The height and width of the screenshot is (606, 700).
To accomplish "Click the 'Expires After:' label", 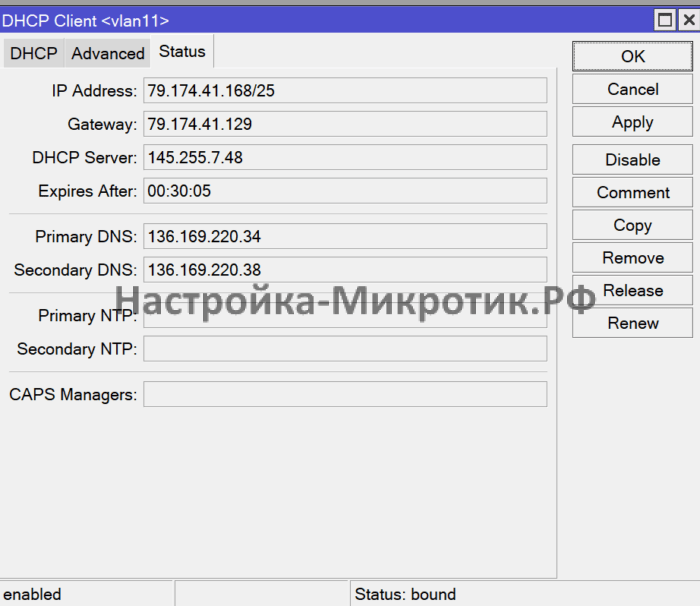I will click(x=88, y=191).
